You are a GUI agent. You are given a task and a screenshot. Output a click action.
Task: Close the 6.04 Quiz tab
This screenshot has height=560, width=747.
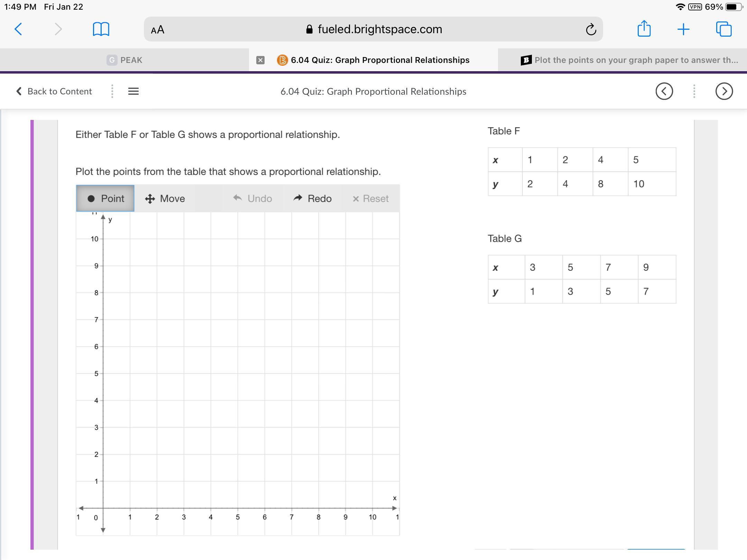tap(260, 60)
